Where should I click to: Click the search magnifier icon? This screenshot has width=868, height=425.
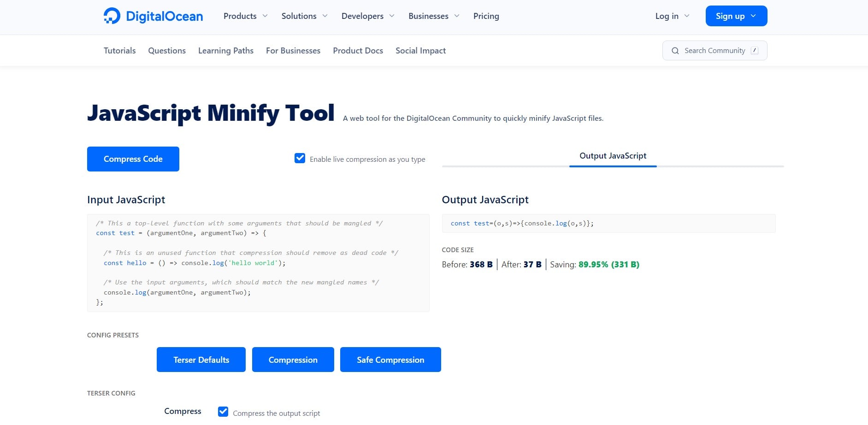(x=676, y=50)
